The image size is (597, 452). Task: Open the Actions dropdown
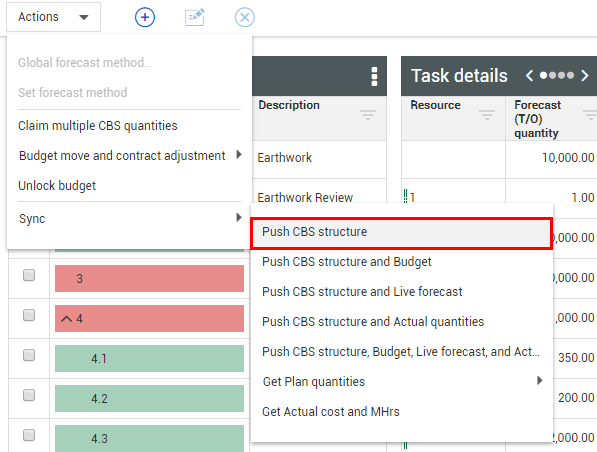click(x=54, y=17)
